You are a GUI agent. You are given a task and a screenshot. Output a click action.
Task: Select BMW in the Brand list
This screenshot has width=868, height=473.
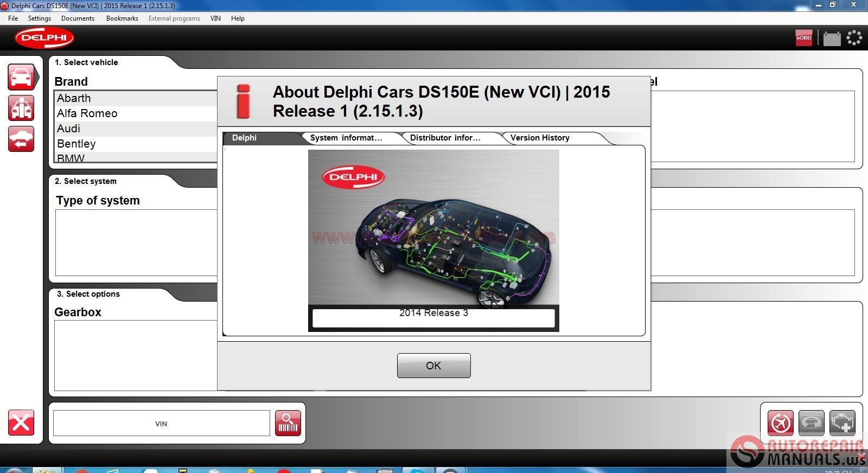136,157
